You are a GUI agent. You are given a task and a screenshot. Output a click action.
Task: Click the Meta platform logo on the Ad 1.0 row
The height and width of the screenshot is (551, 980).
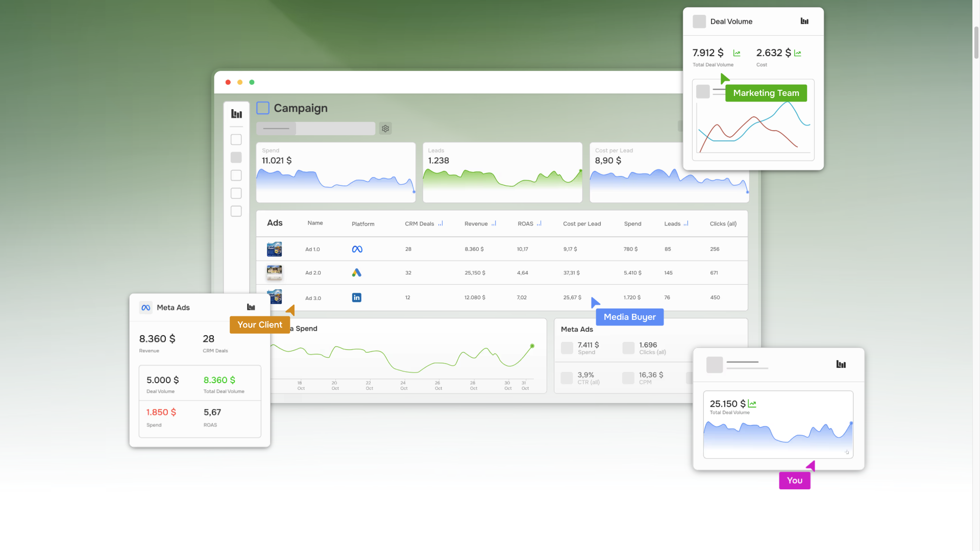click(357, 249)
